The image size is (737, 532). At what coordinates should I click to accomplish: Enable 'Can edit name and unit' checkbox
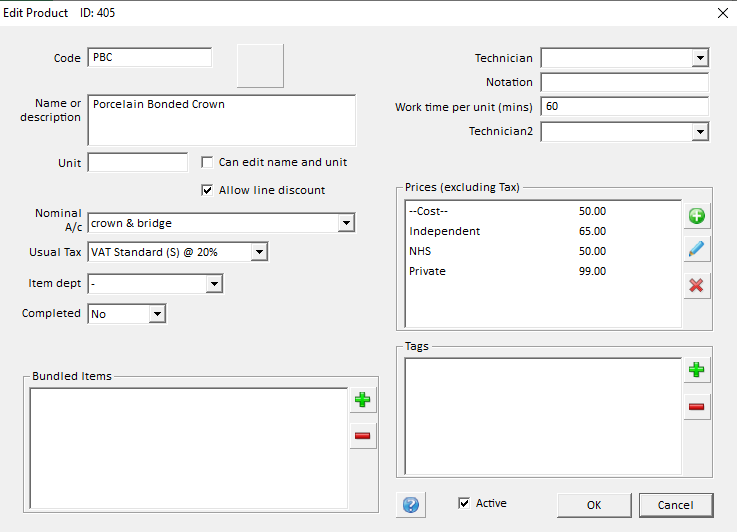pos(208,162)
